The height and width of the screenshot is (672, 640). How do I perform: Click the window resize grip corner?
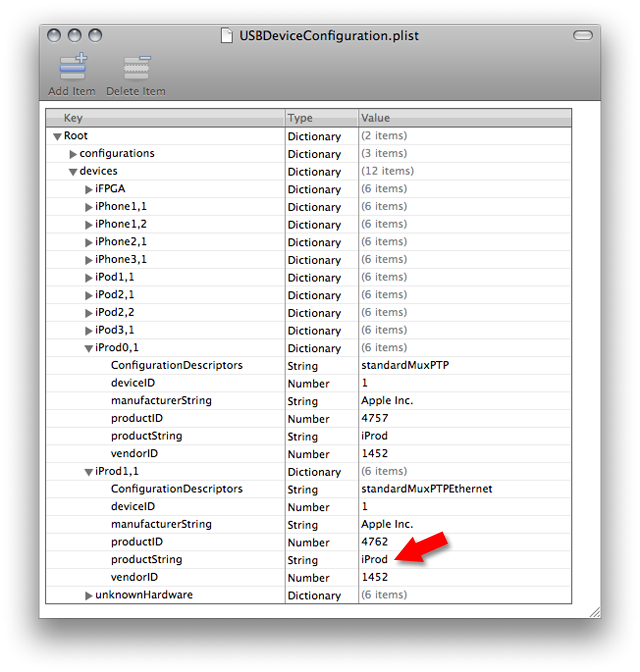595,612
